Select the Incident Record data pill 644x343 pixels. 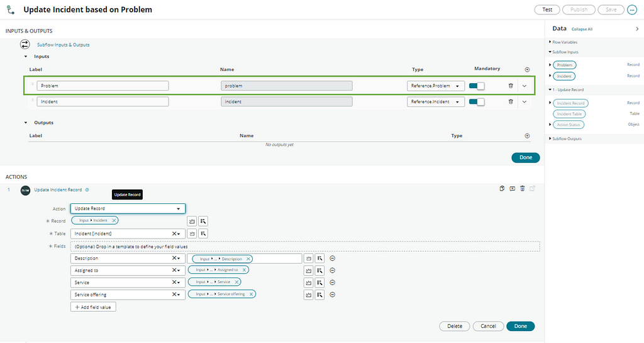coord(570,103)
